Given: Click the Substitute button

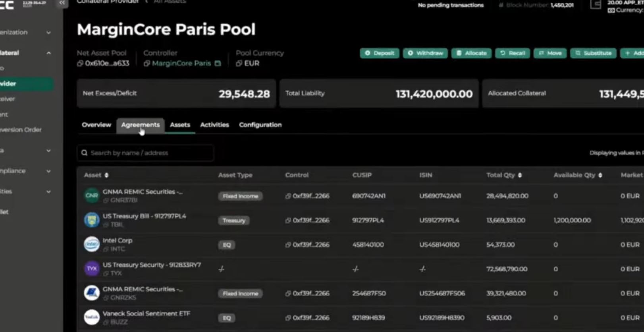Looking at the screenshot, I should point(594,53).
